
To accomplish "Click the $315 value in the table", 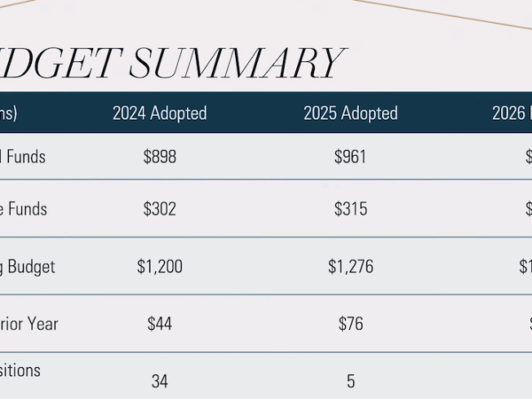I will coord(350,208).
